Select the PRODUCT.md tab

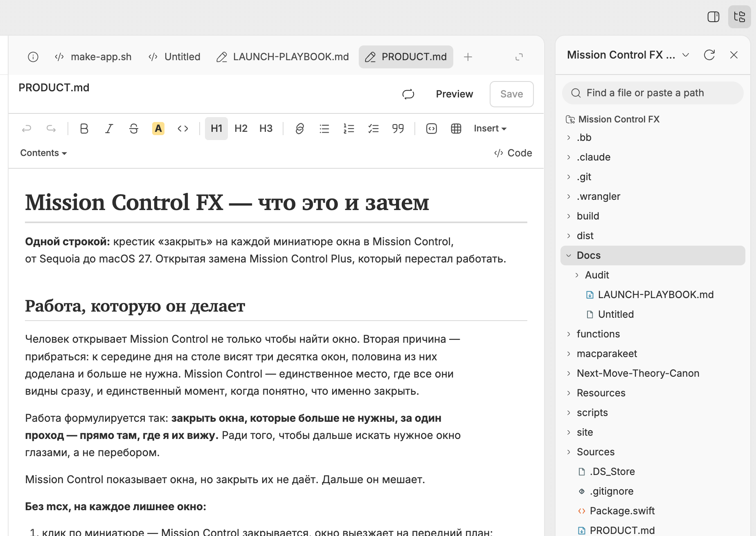click(x=406, y=57)
